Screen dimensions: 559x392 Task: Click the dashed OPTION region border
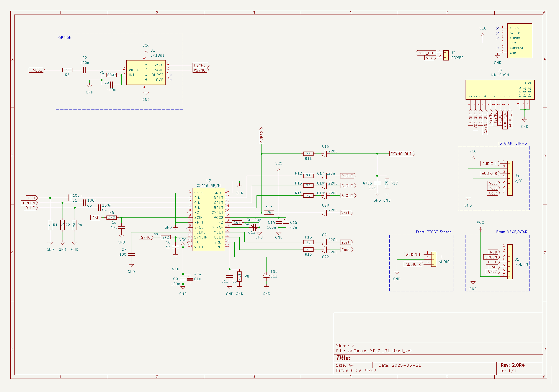click(x=119, y=34)
